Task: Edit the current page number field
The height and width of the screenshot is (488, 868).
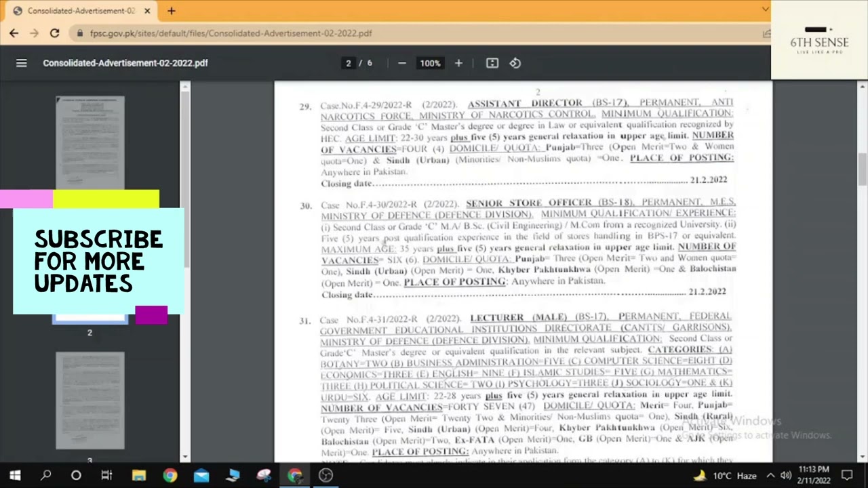Action: [x=349, y=63]
